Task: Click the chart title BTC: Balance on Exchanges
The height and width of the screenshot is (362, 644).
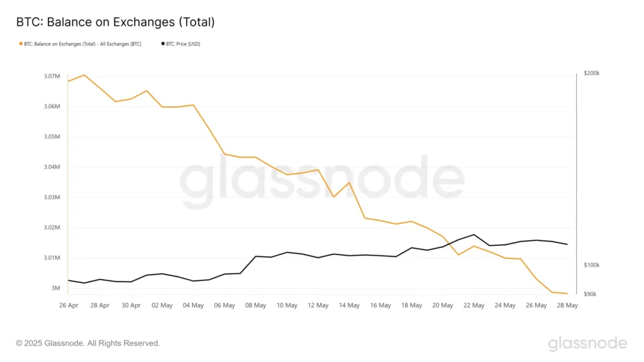Action: click(x=115, y=23)
